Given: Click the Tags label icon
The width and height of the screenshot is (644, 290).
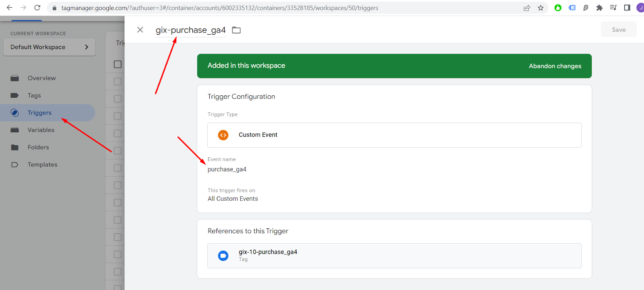Looking at the screenshot, I should point(15,95).
